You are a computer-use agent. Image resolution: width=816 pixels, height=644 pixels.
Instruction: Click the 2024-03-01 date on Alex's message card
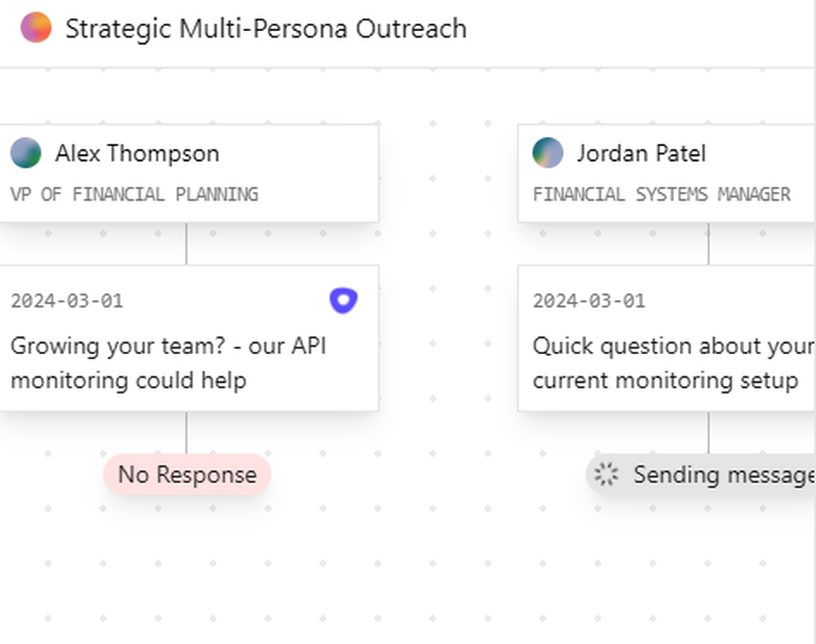click(67, 300)
